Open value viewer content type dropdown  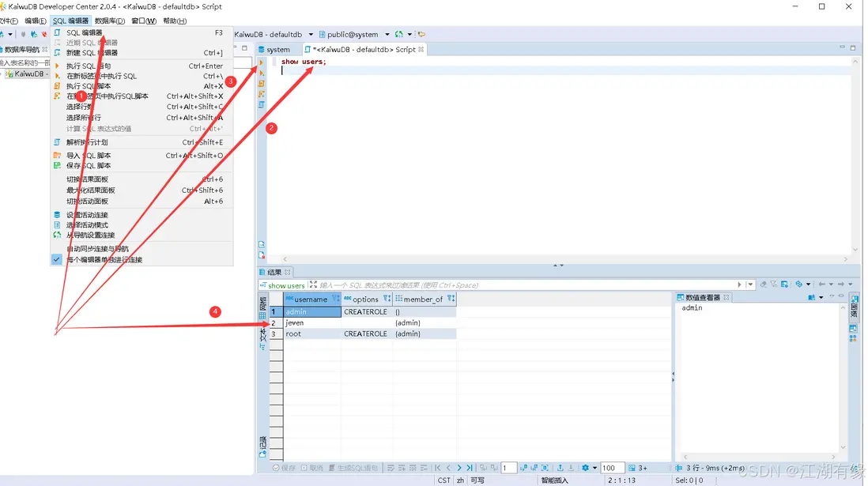tap(821, 297)
